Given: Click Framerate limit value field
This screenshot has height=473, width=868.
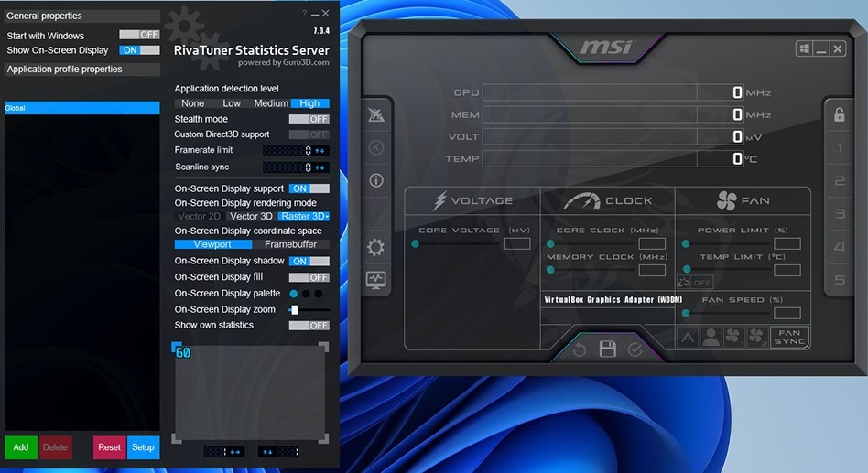Looking at the screenshot, I should [288, 150].
